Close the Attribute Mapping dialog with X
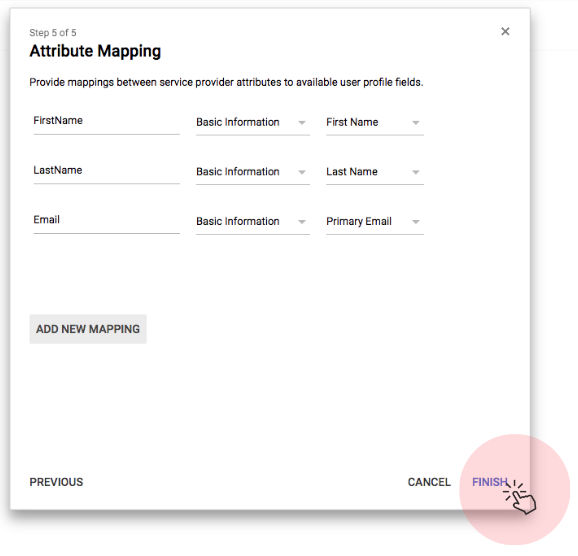Image resolution: width=578 pixels, height=556 pixels. pyautogui.click(x=505, y=31)
